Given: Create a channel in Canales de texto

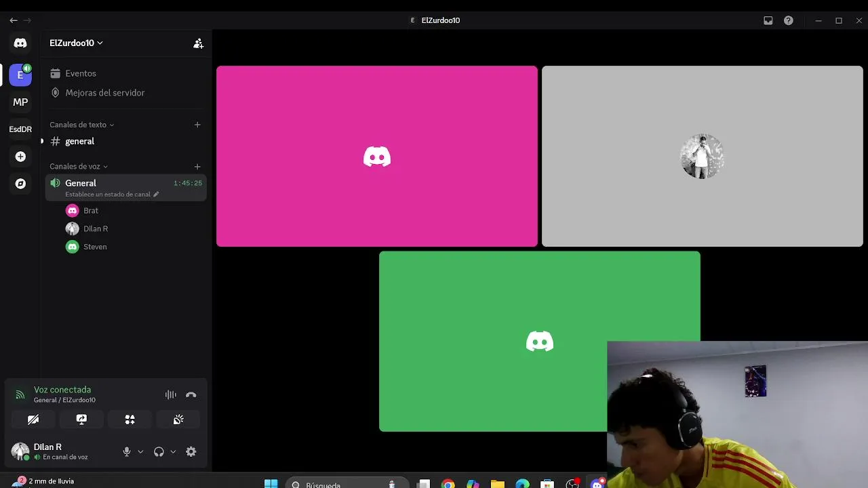Looking at the screenshot, I should pos(197,125).
